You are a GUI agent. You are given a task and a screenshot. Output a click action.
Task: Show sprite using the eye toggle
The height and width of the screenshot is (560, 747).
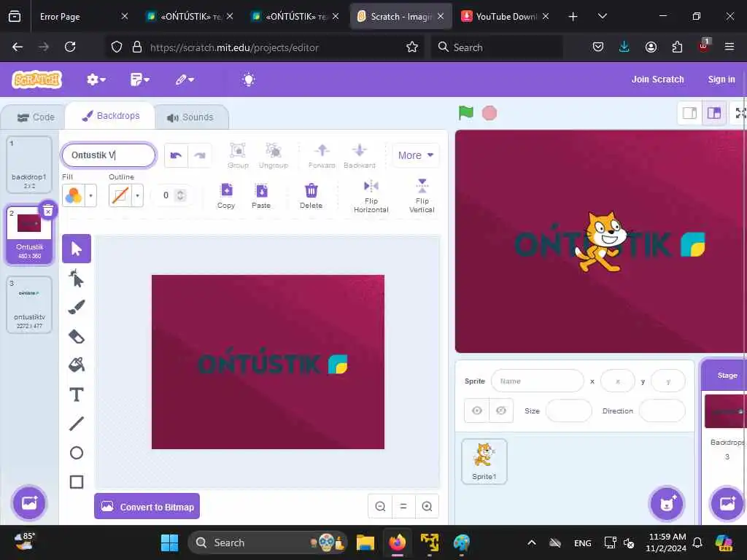(x=477, y=411)
